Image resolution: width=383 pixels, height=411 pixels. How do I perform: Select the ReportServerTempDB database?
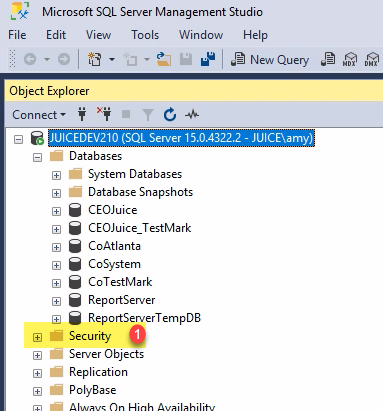tap(144, 318)
